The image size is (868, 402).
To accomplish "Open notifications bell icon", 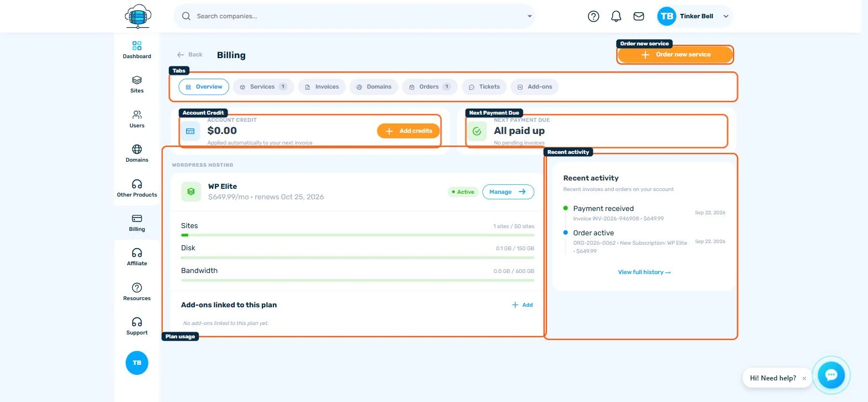I will pyautogui.click(x=616, y=16).
